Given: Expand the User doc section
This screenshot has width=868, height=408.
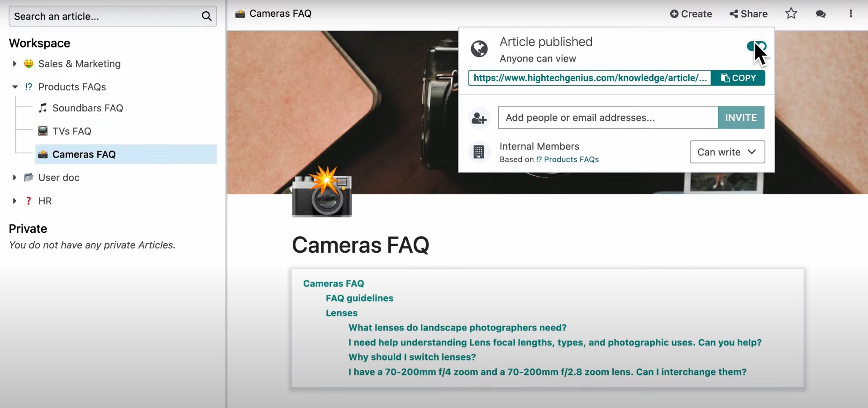Looking at the screenshot, I should coord(14,178).
